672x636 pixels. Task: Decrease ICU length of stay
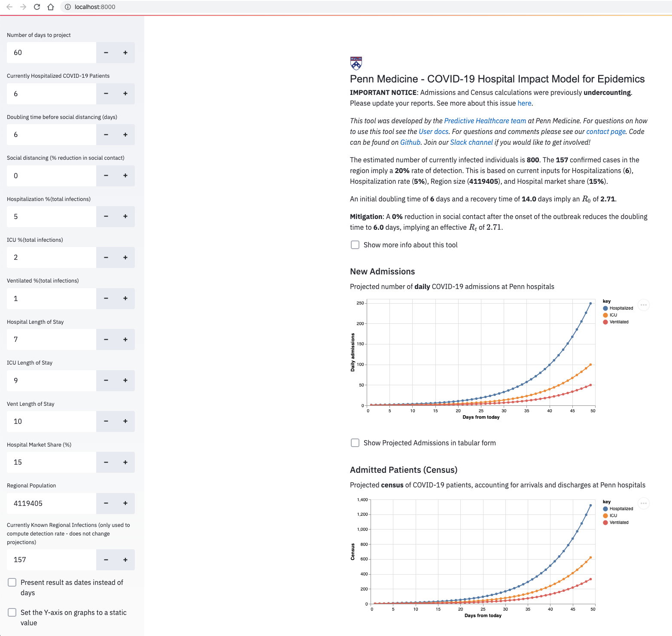106,380
